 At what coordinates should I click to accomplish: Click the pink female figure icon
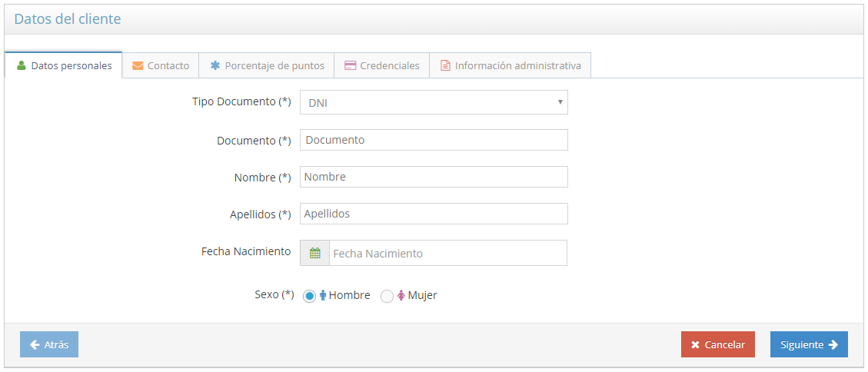pyautogui.click(x=401, y=295)
